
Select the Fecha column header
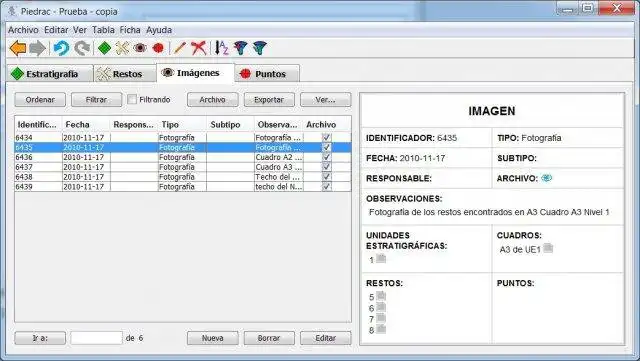click(x=86, y=125)
